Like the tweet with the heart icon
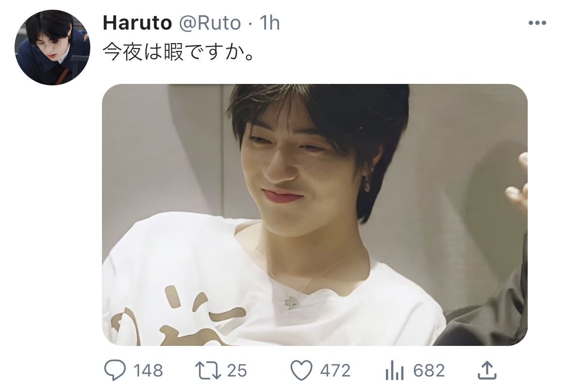Viewport: 568px width, 392px height. pyautogui.click(x=301, y=370)
